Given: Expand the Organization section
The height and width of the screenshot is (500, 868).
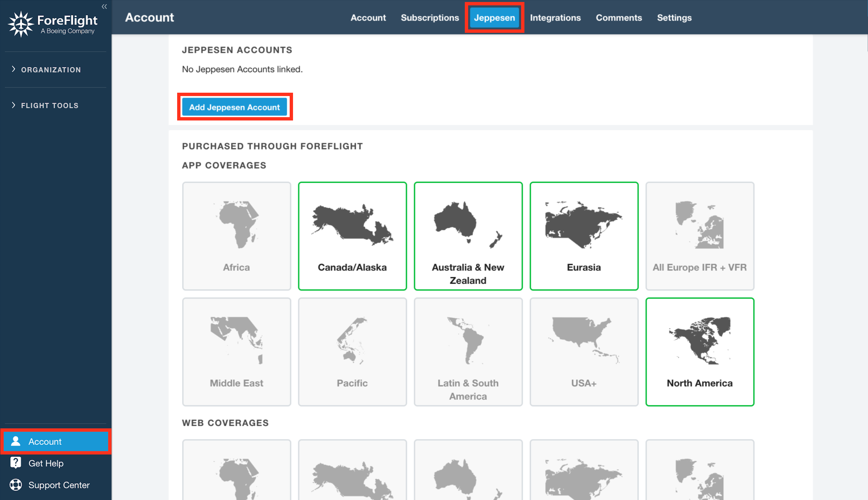Looking at the screenshot, I should click(x=47, y=70).
